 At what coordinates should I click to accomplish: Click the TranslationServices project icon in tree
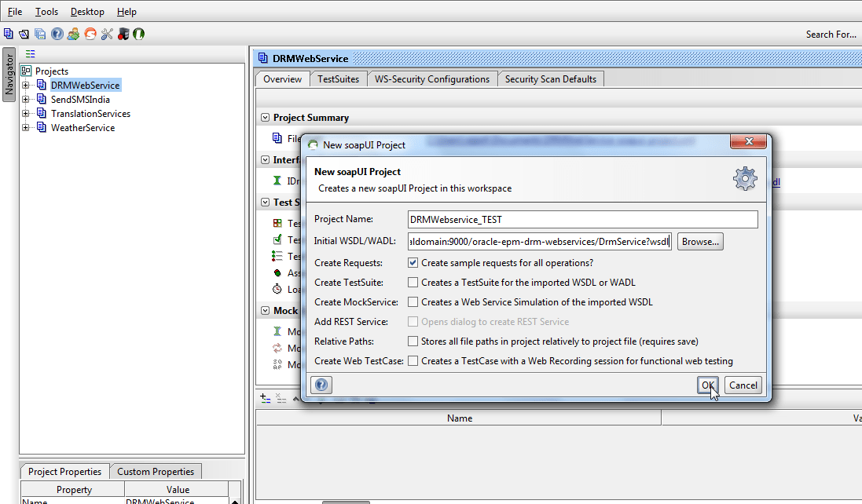pos(42,114)
